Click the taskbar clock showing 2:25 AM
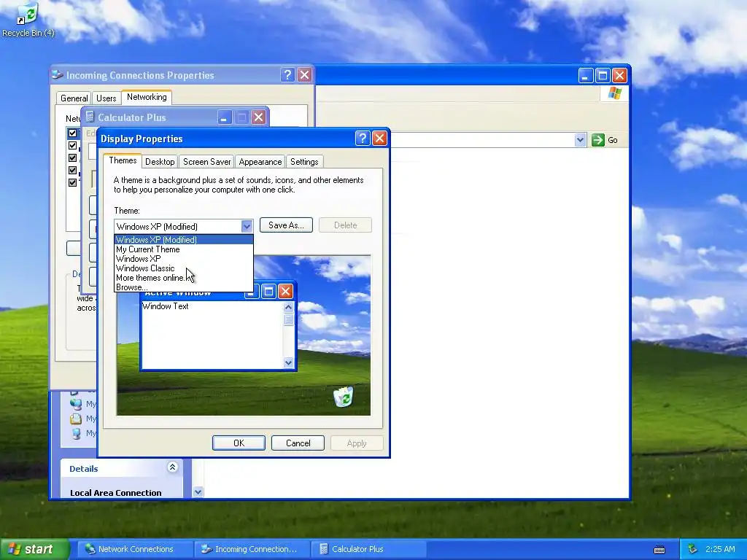The image size is (747, 560). (720, 549)
